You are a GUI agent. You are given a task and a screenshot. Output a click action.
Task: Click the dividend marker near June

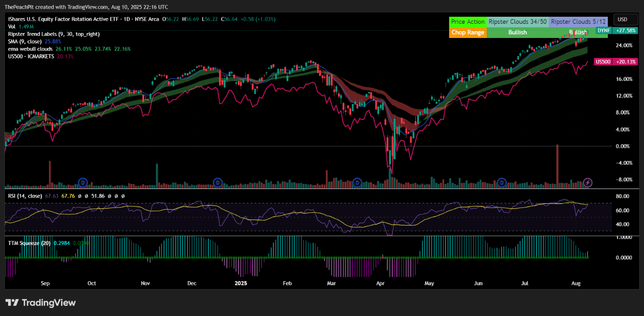pos(501,183)
